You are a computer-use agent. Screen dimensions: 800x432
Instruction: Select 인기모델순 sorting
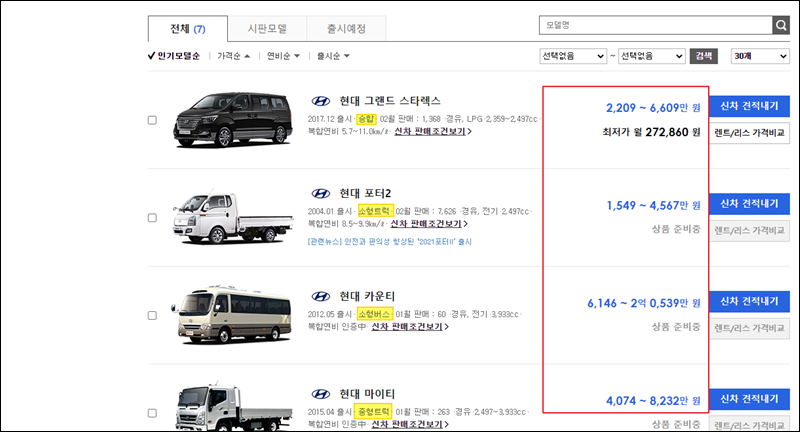[x=174, y=56]
